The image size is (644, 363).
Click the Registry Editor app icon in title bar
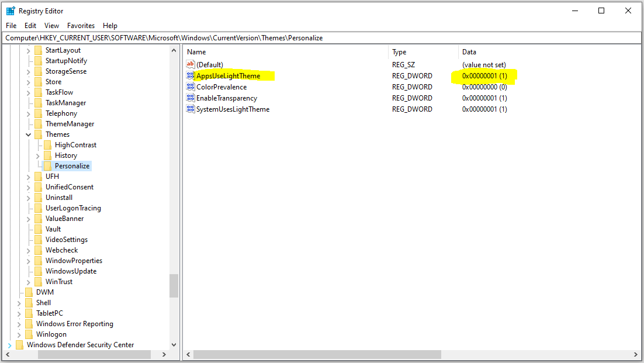tap(11, 11)
